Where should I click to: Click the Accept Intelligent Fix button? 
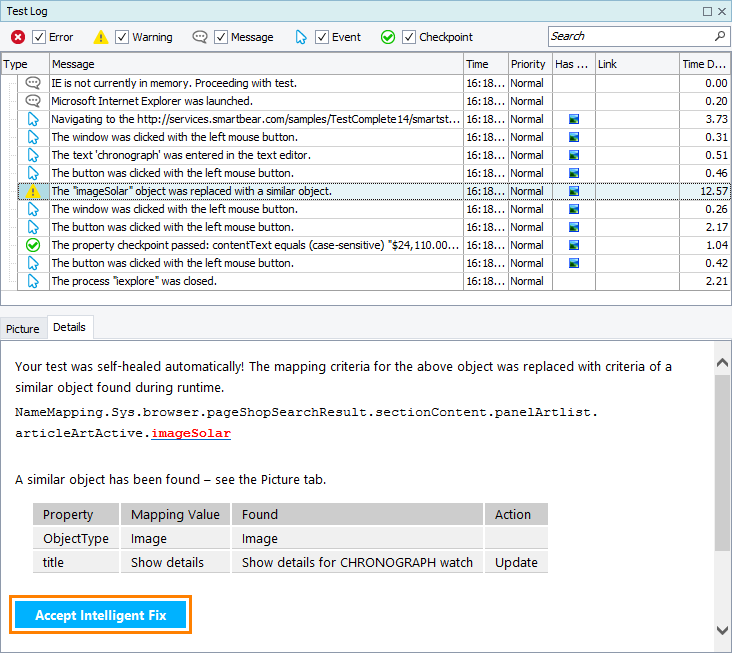[100, 615]
